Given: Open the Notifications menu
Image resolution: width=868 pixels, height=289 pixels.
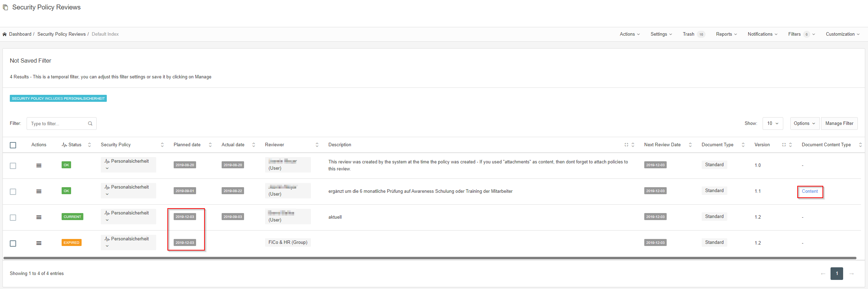Looking at the screenshot, I should pyautogui.click(x=762, y=34).
